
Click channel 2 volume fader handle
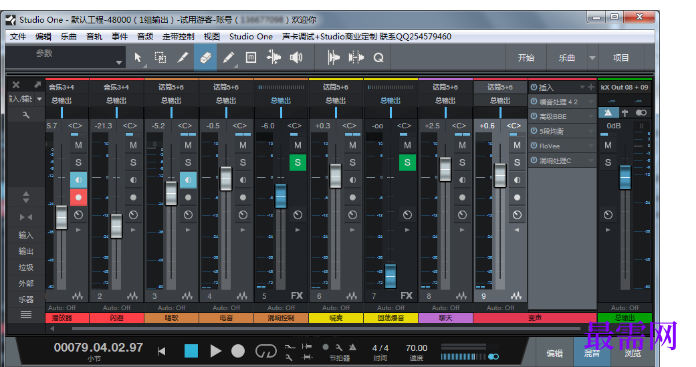coord(116,226)
